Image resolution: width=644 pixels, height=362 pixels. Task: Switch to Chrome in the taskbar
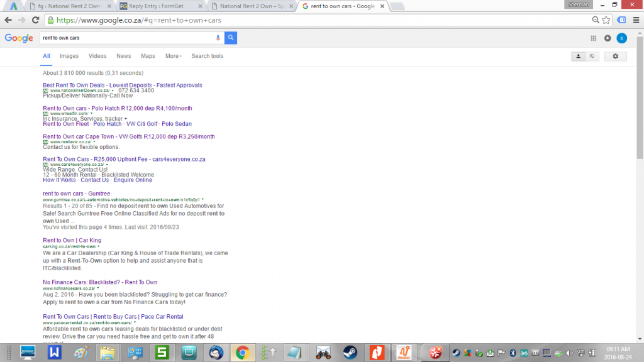[x=242, y=353]
